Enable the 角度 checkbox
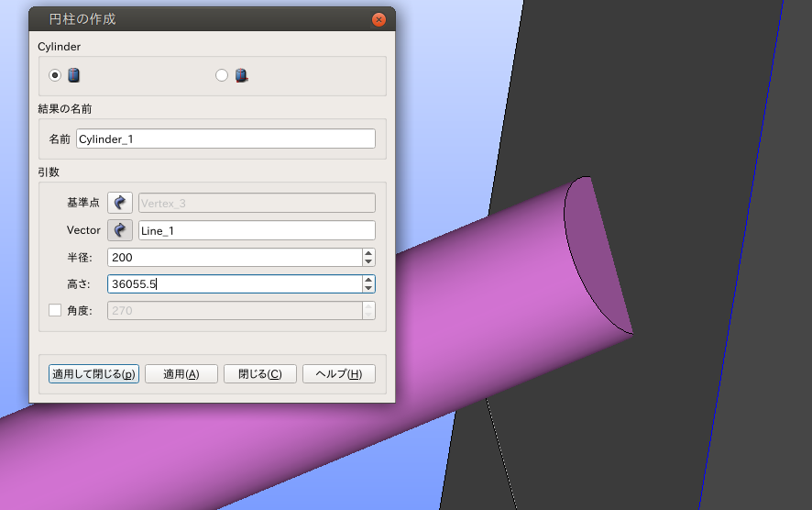 (55, 310)
